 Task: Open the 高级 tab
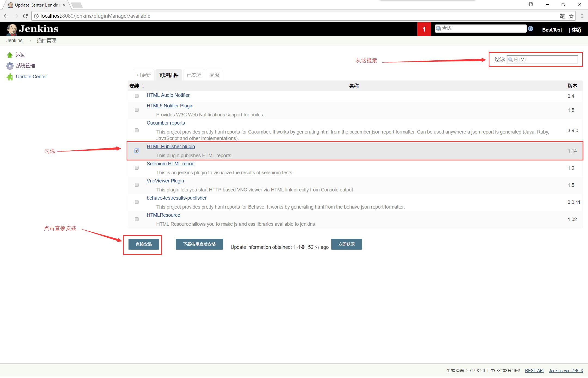(x=214, y=75)
